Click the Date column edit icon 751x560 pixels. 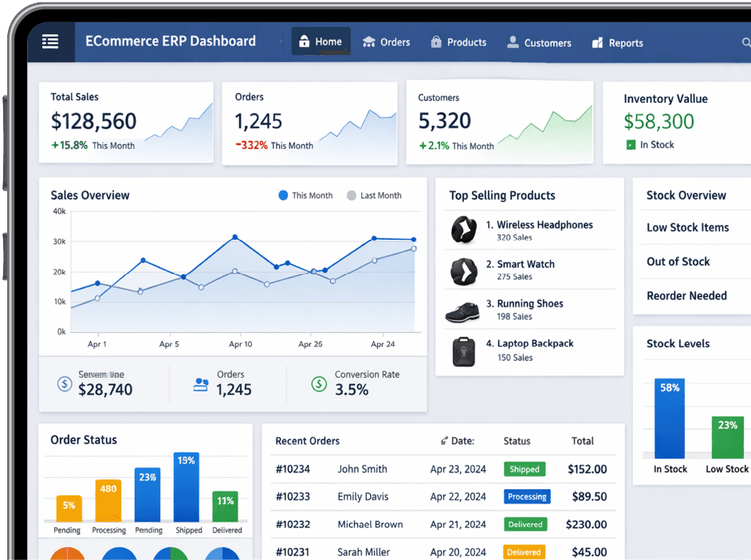[444, 441]
